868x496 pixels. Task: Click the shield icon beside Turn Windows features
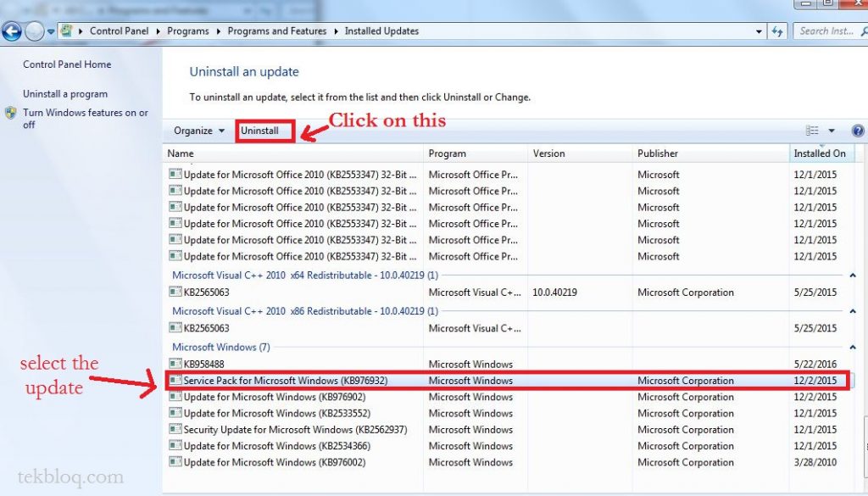(10, 113)
